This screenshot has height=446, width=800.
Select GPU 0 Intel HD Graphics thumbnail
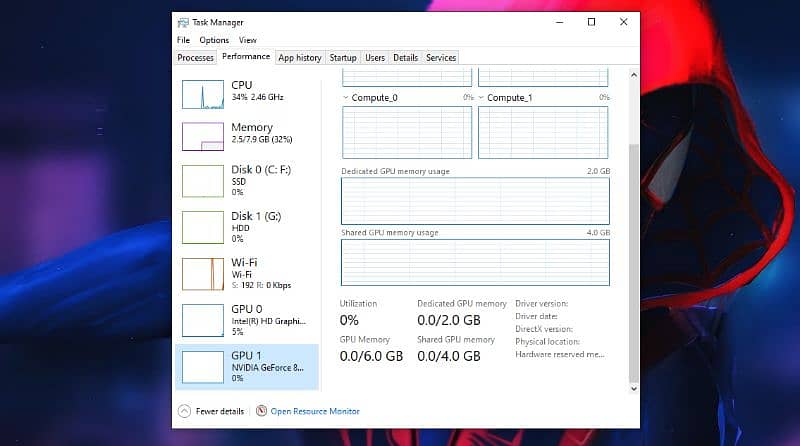coord(203,320)
